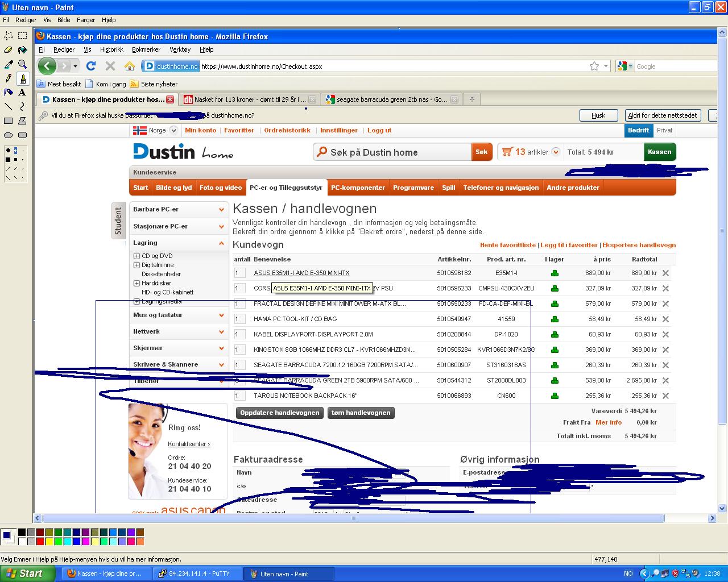Click the Firefox back arrow button
Screen dimensions: 728x582
tap(47, 66)
